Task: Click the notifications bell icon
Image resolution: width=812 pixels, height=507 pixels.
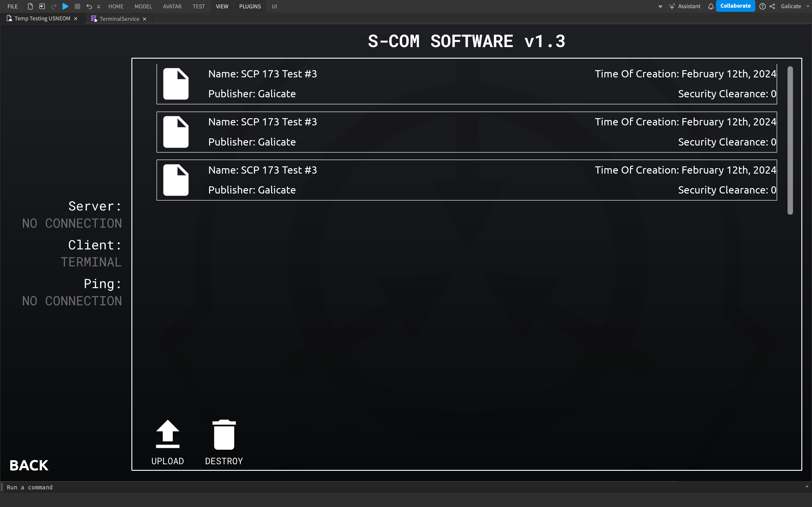Action: [x=711, y=6]
